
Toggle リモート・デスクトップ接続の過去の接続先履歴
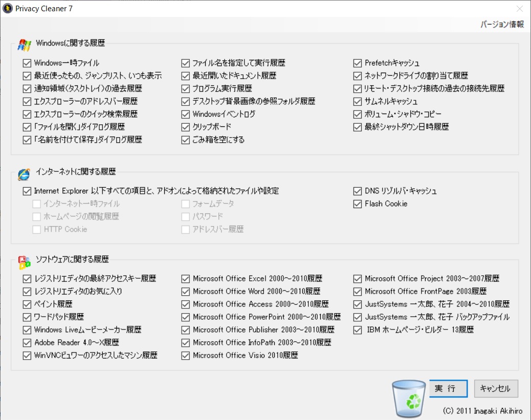357,89
